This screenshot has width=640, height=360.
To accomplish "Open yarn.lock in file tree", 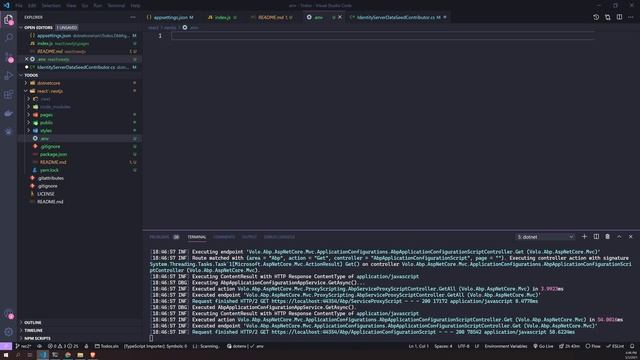I will [x=49, y=170].
